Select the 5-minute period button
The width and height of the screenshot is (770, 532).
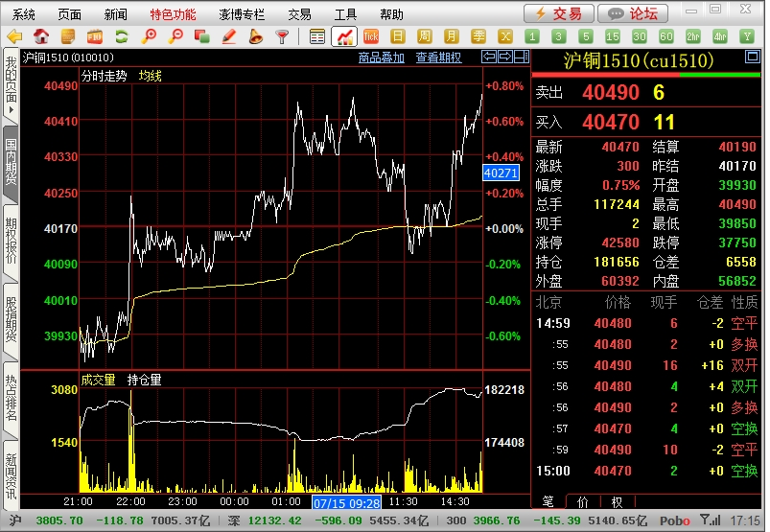pos(585,36)
